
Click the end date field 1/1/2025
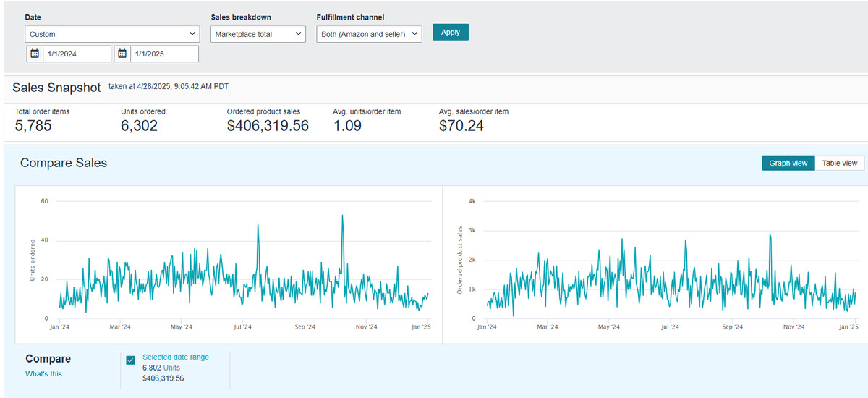pyautogui.click(x=164, y=54)
